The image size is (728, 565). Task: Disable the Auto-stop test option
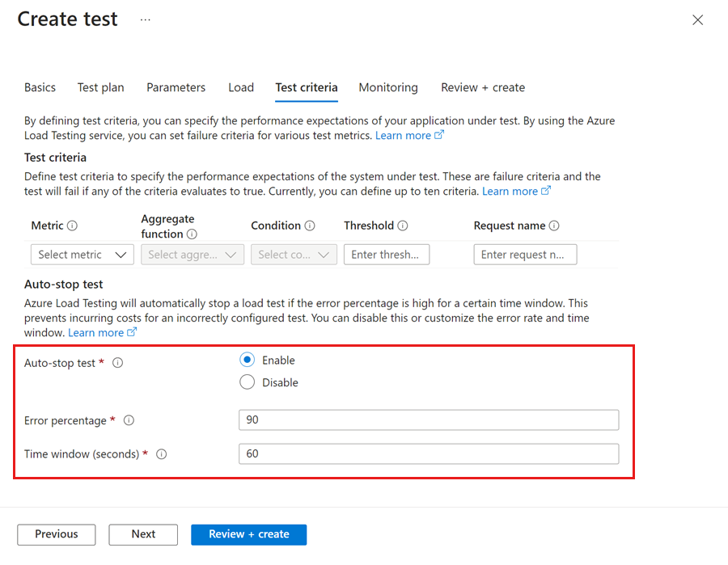247,382
